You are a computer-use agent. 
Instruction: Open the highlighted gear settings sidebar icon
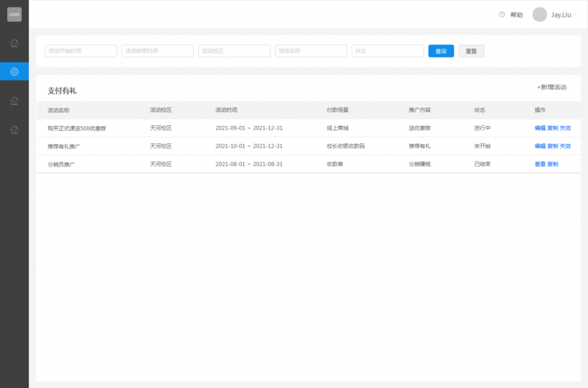[x=14, y=71]
